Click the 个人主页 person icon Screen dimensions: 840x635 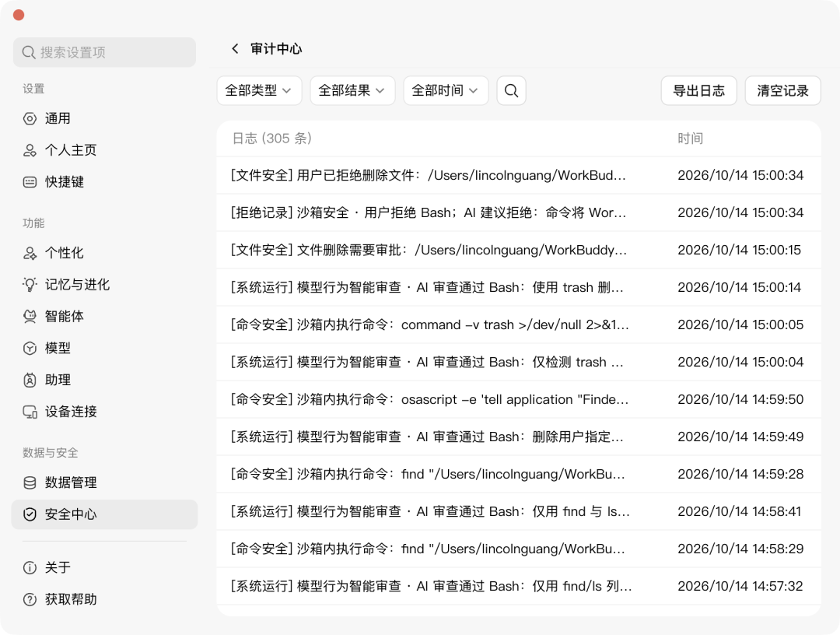(30, 150)
